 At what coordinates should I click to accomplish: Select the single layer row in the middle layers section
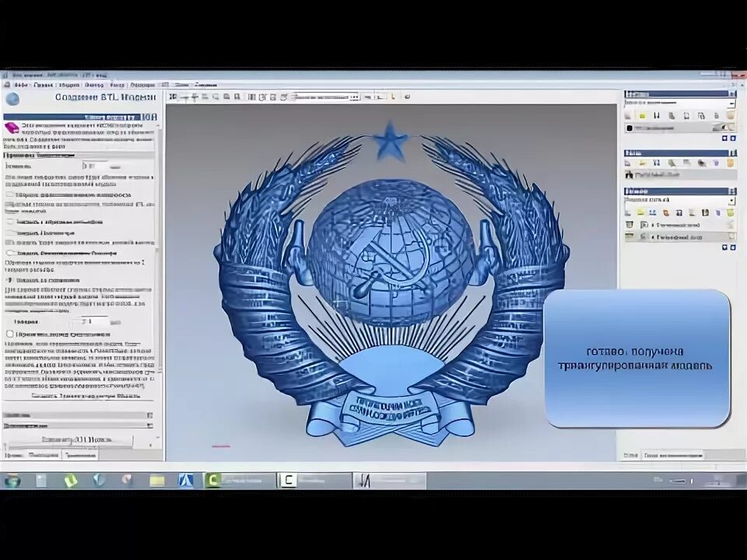(680, 175)
